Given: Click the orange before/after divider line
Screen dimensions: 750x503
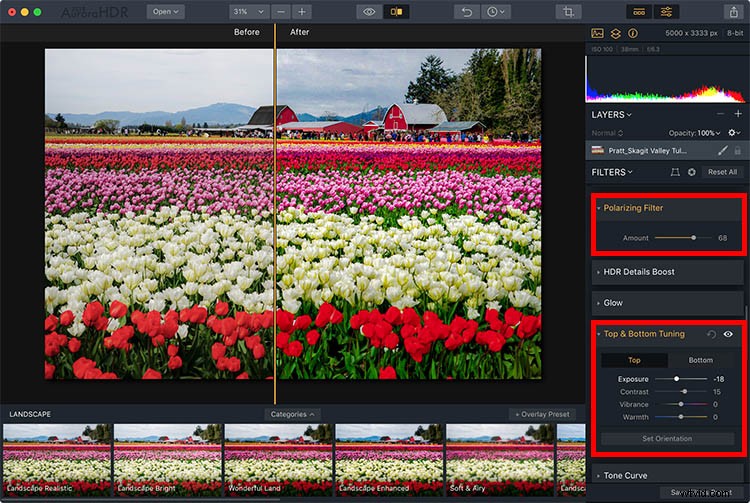Looking at the screenshot, I should click(275, 214).
